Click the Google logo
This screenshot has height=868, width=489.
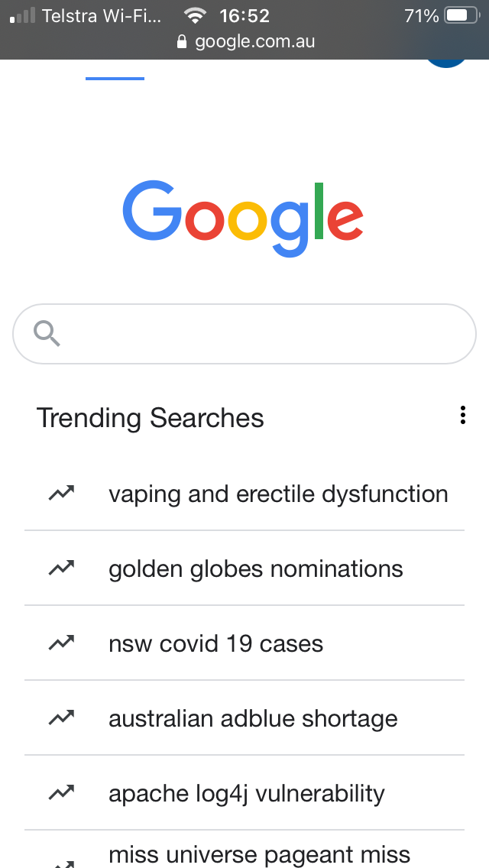pos(243,218)
